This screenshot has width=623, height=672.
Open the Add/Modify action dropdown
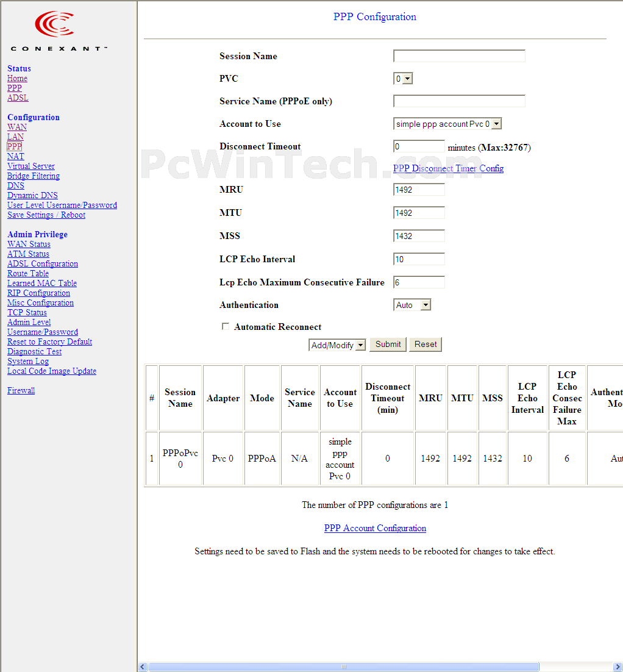336,345
